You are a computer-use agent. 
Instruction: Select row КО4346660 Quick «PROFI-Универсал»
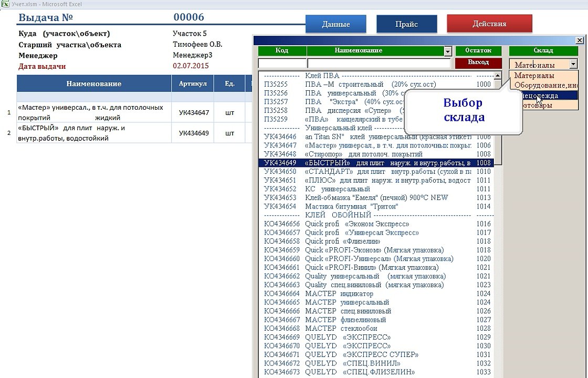coord(376,259)
